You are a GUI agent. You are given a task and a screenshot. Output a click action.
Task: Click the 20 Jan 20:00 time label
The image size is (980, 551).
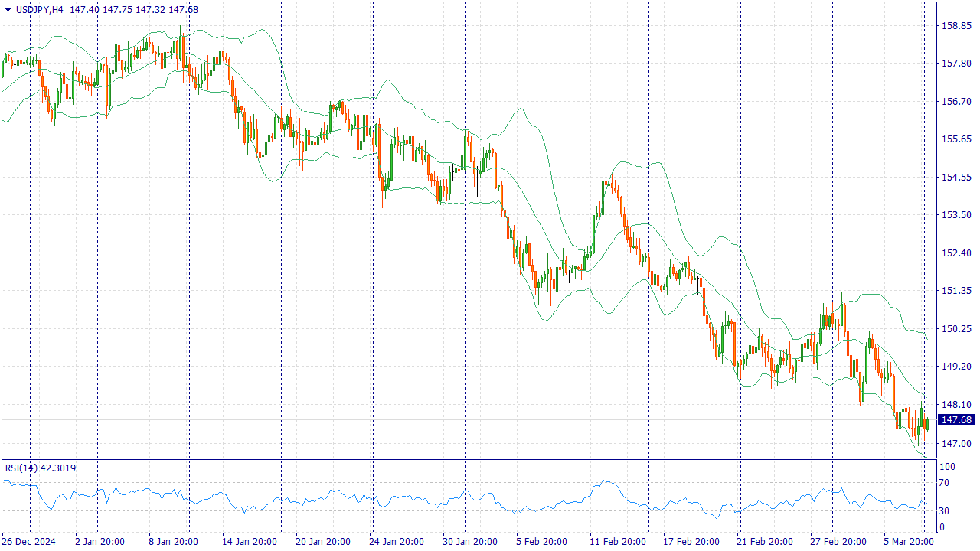325,542
